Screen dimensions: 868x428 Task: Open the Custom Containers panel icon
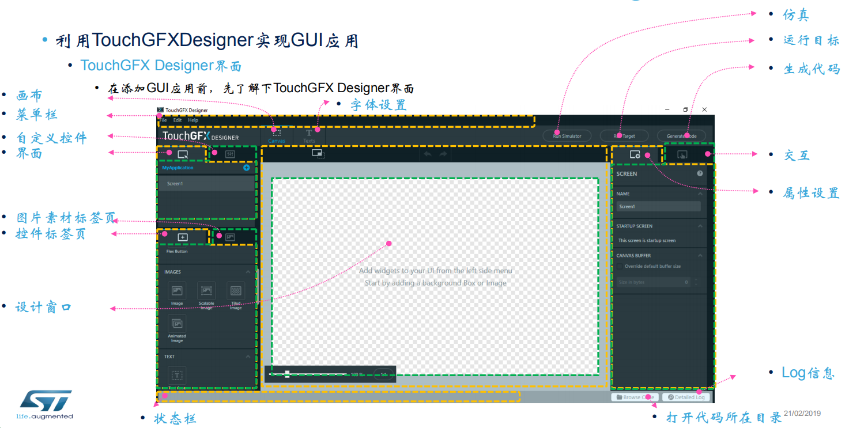(229, 154)
